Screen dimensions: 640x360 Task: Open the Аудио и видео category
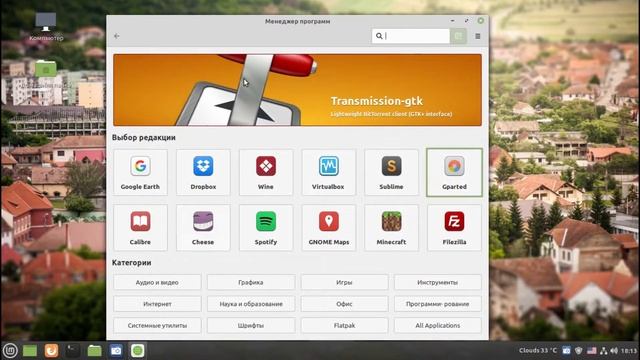[x=157, y=282]
